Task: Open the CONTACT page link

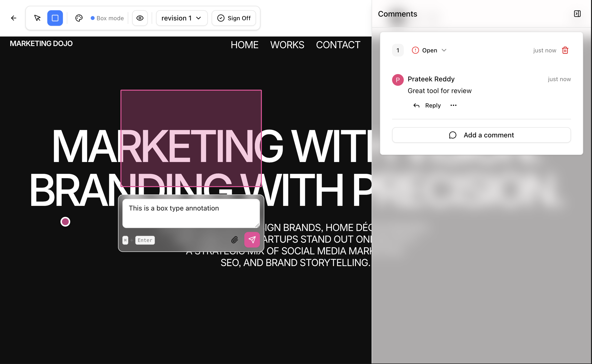Action: pos(338,45)
